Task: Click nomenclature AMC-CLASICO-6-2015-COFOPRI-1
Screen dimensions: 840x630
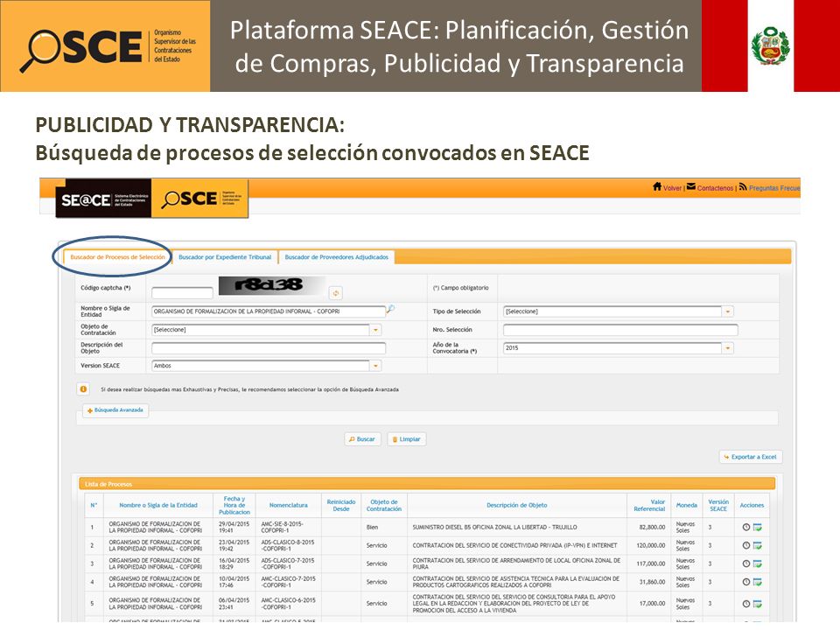Action: click(288, 604)
